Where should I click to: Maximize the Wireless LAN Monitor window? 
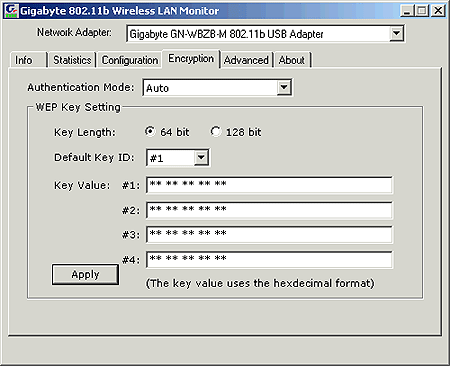(x=422, y=11)
